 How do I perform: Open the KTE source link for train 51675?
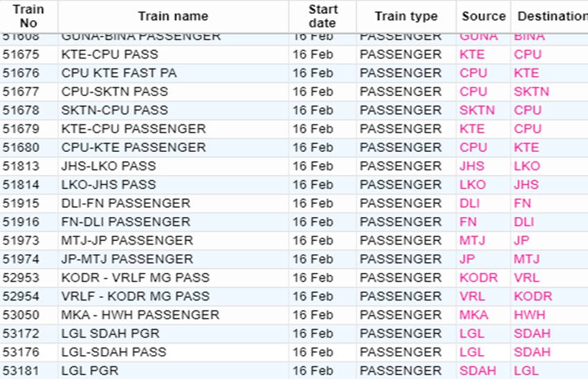click(472, 55)
